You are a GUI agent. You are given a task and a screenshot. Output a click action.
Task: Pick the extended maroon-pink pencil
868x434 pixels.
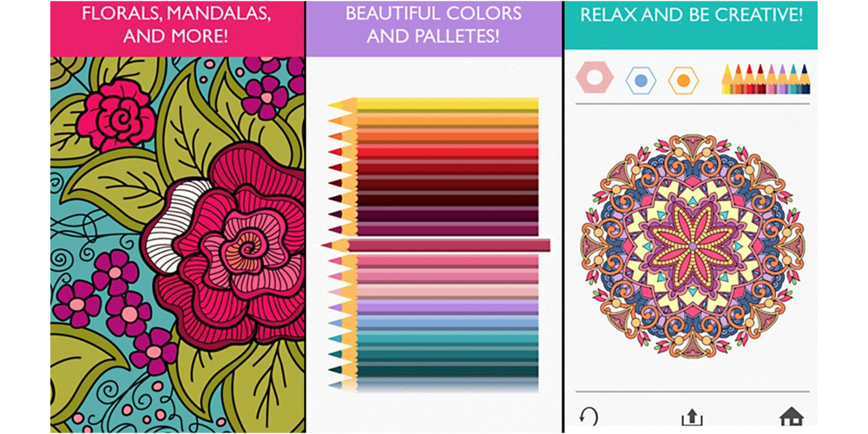point(436,245)
